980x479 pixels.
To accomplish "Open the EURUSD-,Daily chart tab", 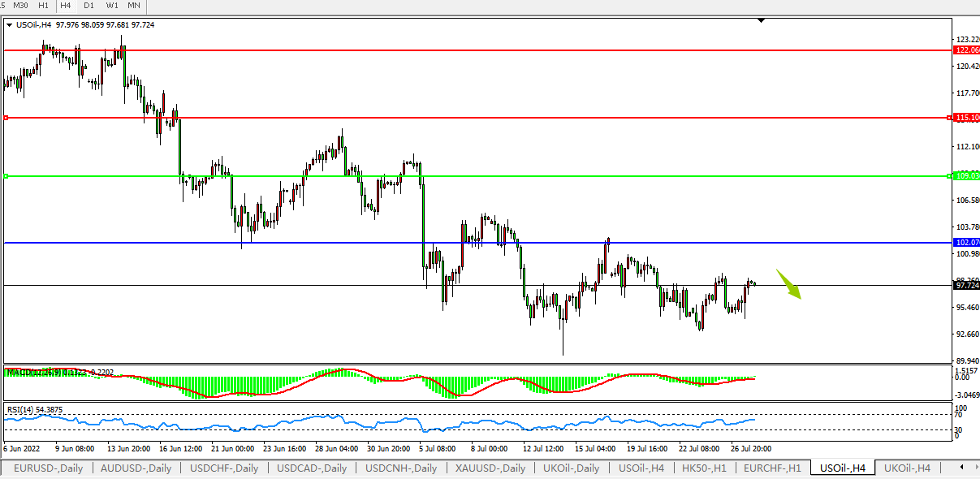I will (x=49, y=468).
